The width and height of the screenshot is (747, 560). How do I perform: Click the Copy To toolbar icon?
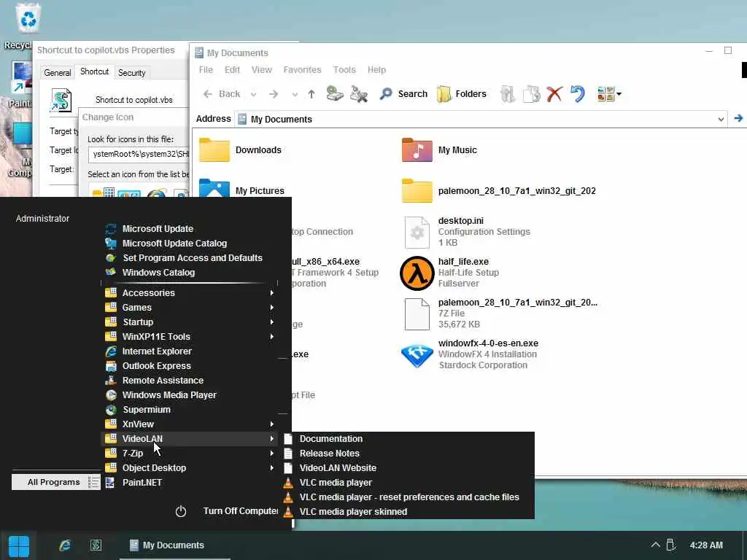coord(531,94)
